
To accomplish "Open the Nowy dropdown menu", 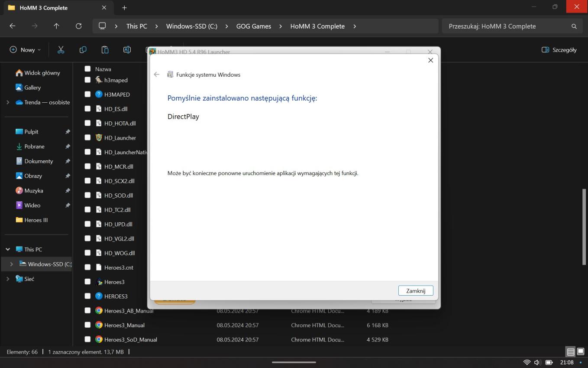I will (x=26, y=50).
